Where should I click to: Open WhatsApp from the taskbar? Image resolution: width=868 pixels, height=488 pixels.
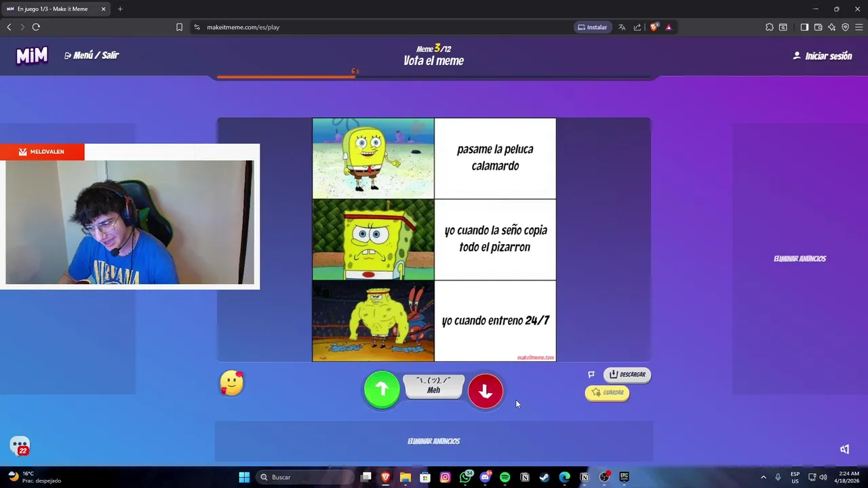(465, 477)
